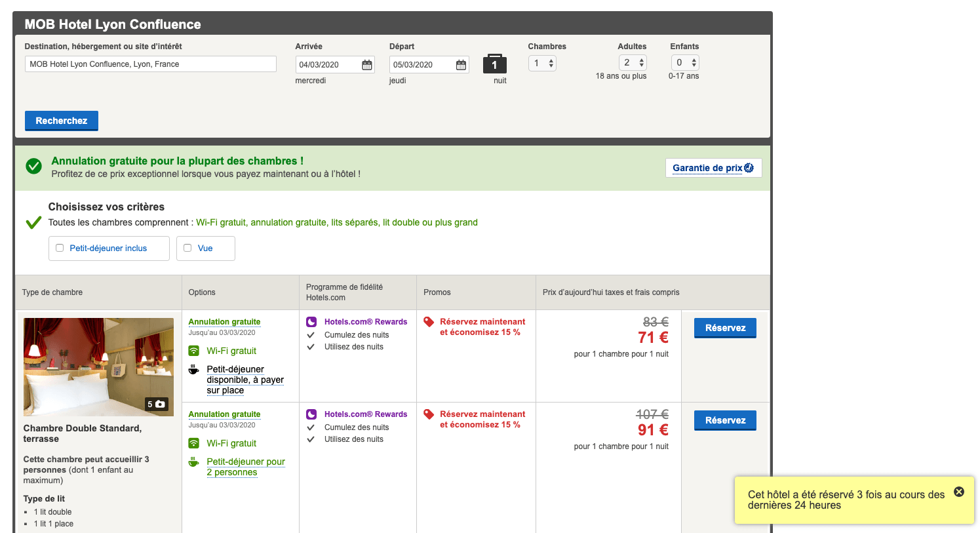Image resolution: width=980 pixels, height=533 pixels.
Task: Click the globe icon on Garantie de prix
Action: click(749, 167)
